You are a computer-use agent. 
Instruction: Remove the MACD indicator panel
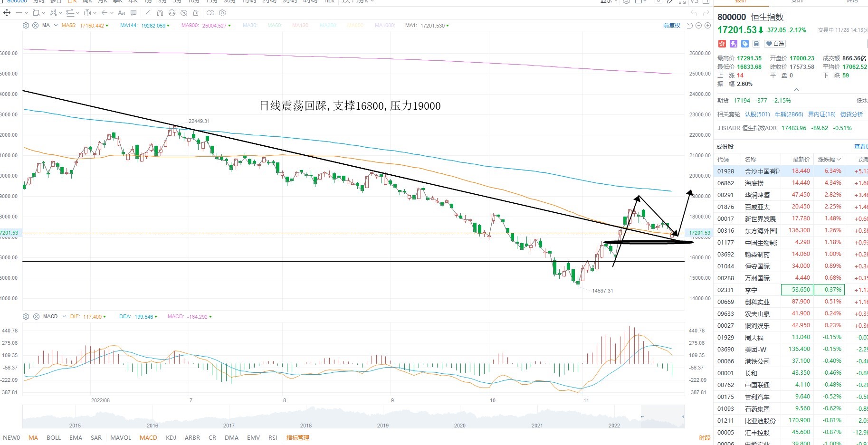click(36, 316)
